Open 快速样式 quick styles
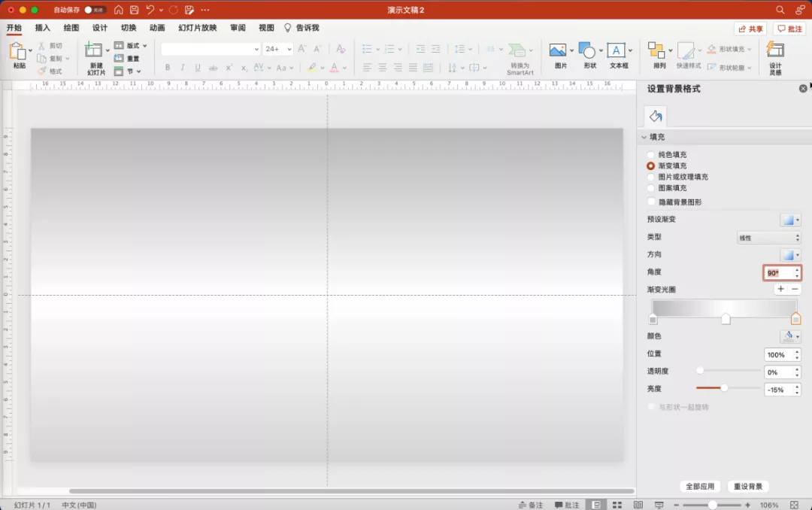 coord(686,50)
